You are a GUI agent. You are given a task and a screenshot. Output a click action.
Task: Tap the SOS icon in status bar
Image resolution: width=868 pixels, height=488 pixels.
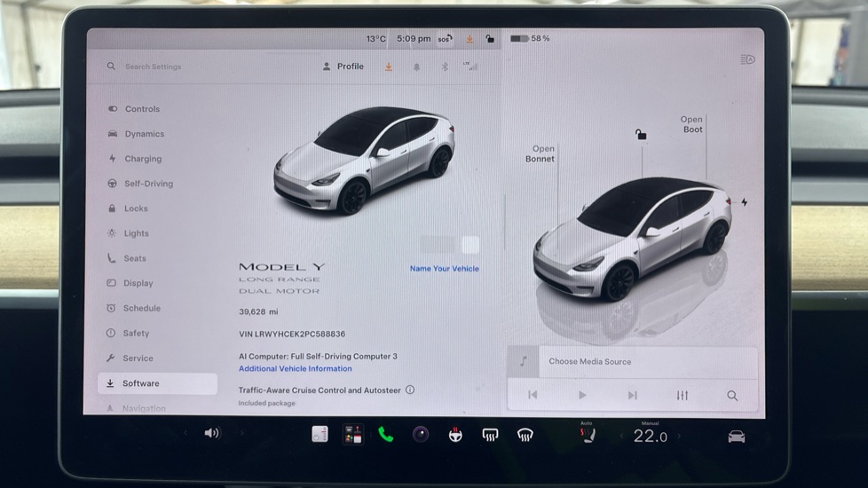(x=445, y=39)
